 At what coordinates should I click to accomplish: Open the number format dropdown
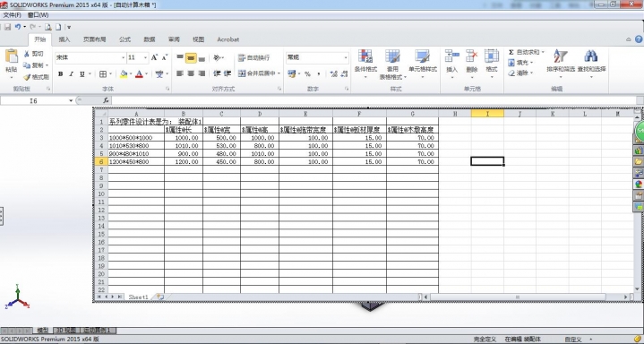[x=346, y=58]
